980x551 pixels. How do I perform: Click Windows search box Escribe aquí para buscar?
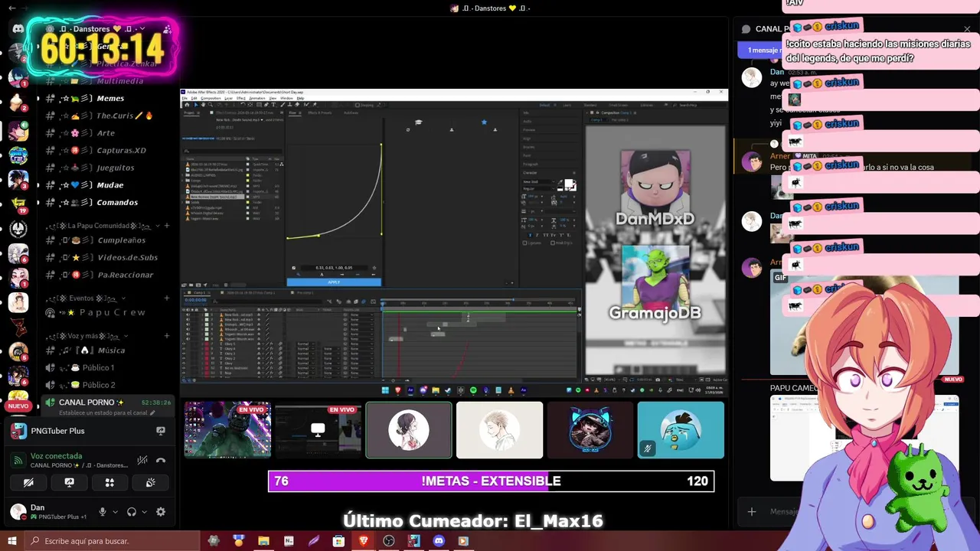coord(111,541)
